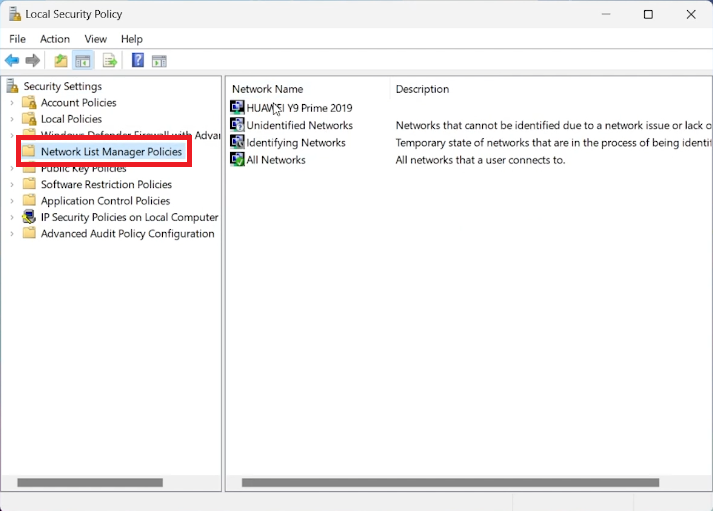Screen dimensions: 713x511
Task: Open the View menu
Action: click(x=96, y=39)
